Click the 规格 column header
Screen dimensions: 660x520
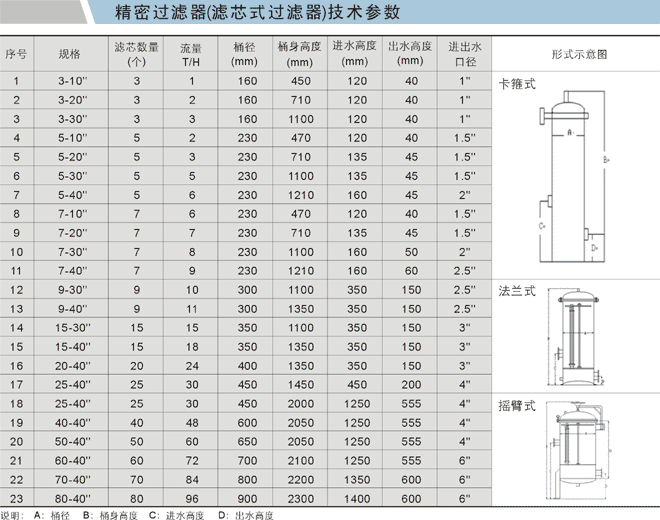pos(69,53)
